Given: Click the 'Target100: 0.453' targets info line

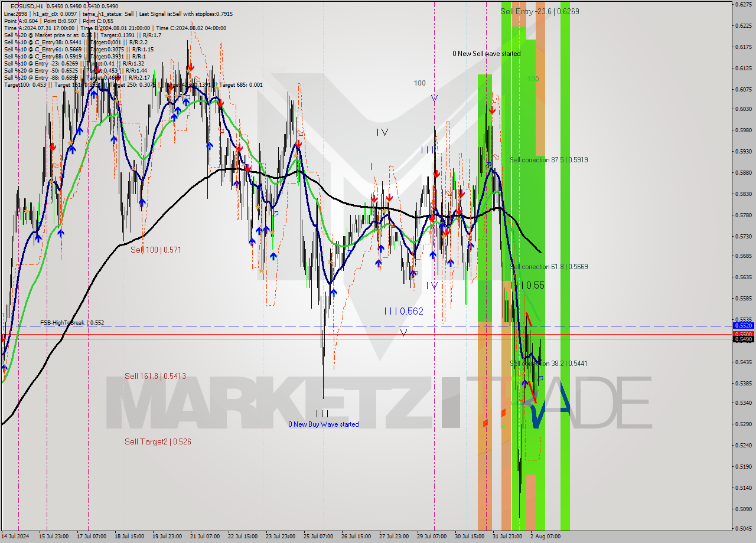Looking at the screenshot, I should coord(133,84).
